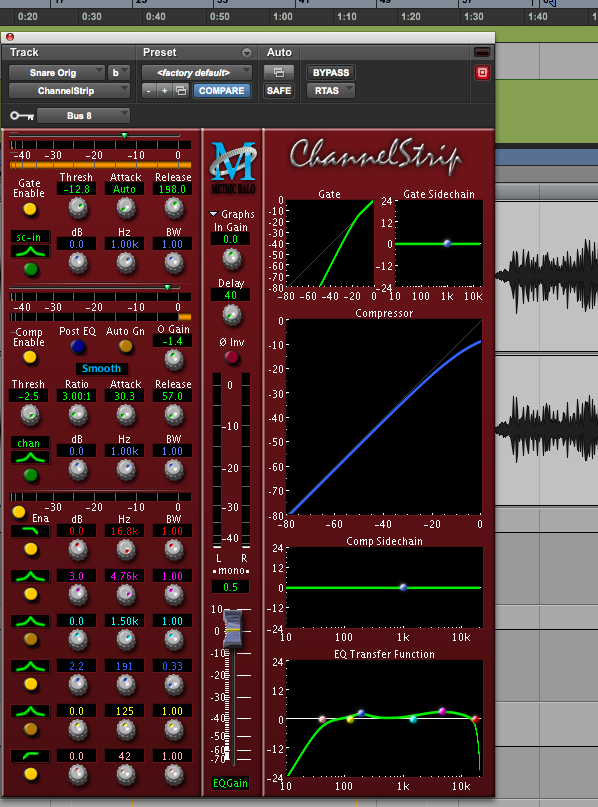598x807 pixels.
Task: Open the RTAS format dropdown
Action: coord(331,91)
